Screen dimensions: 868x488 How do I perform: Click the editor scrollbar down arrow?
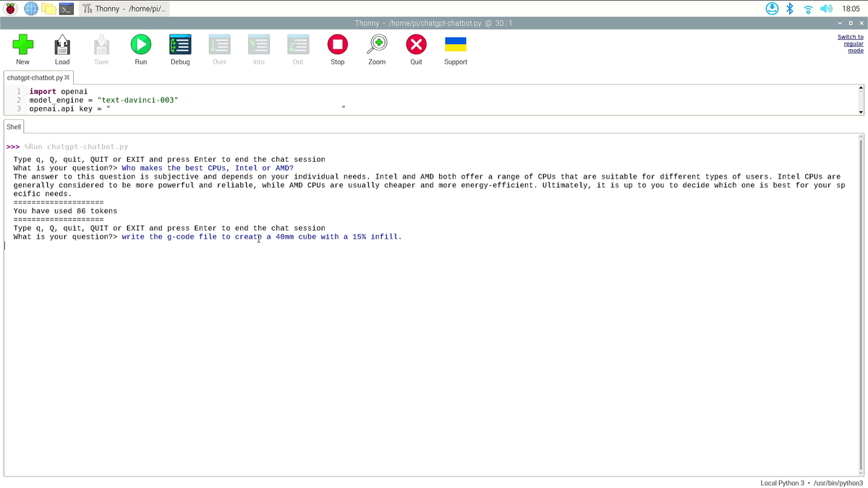pos(861,112)
